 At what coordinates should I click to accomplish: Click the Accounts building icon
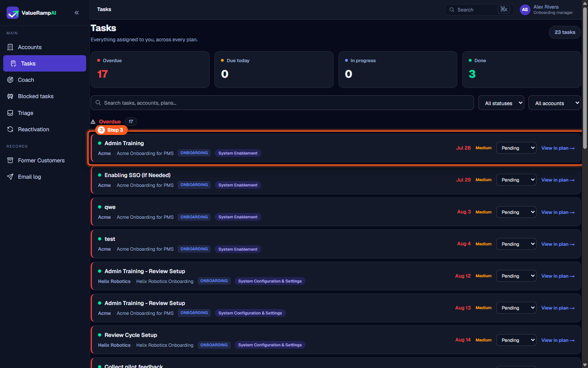(x=10, y=47)
